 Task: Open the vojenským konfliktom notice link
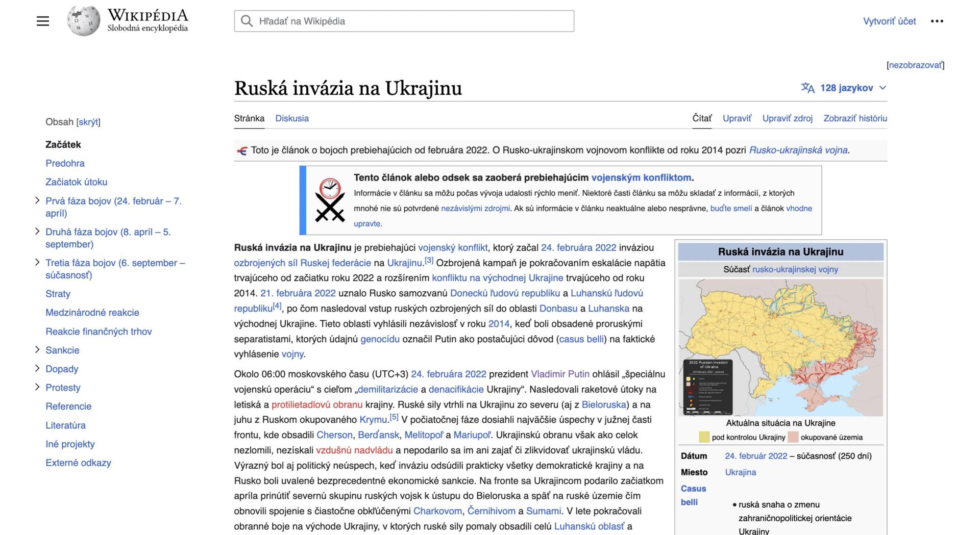point(642,177)
